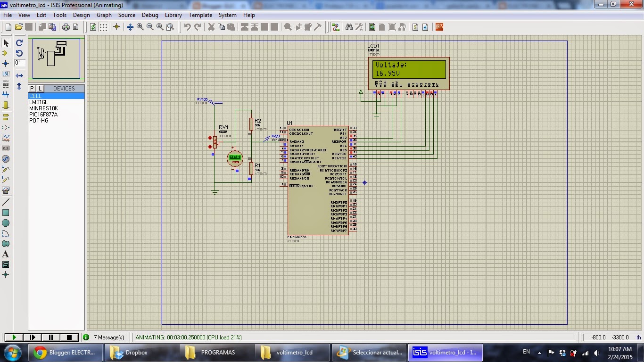Pick the Virtual Instruments mode icon
Viewport: 644px width, 362px height.
point(6,190)
